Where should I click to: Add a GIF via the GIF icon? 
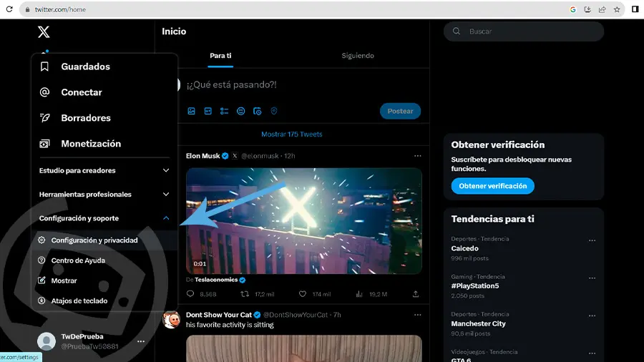click(208, 111)
